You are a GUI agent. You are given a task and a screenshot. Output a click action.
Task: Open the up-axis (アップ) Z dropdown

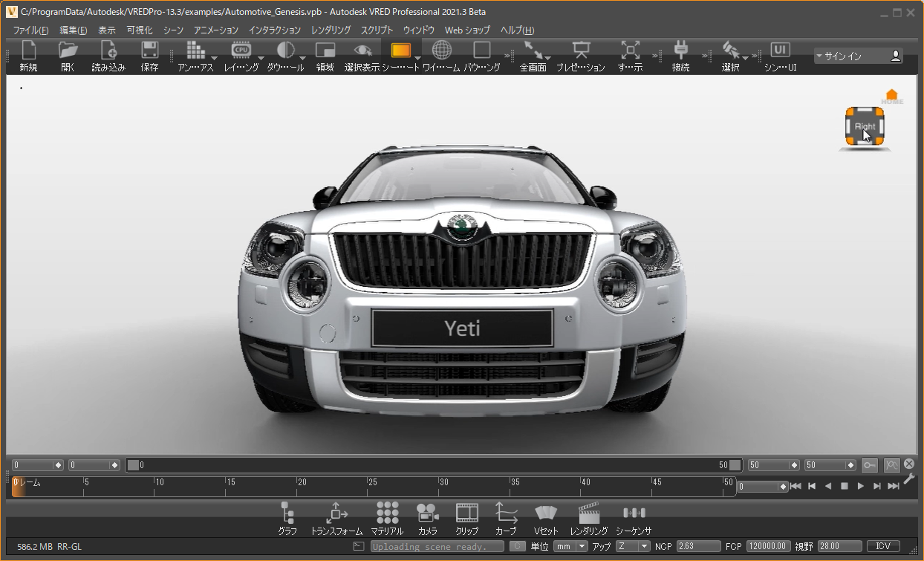[633, 546]
